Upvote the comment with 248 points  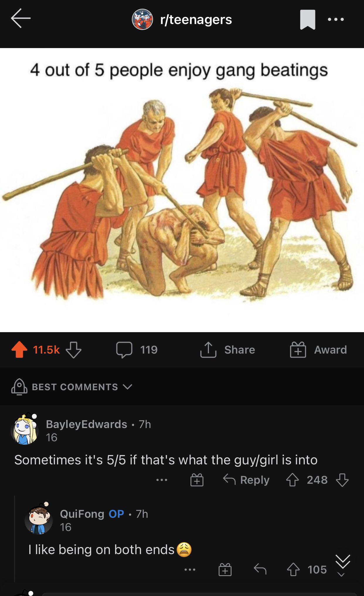(292, 480)
